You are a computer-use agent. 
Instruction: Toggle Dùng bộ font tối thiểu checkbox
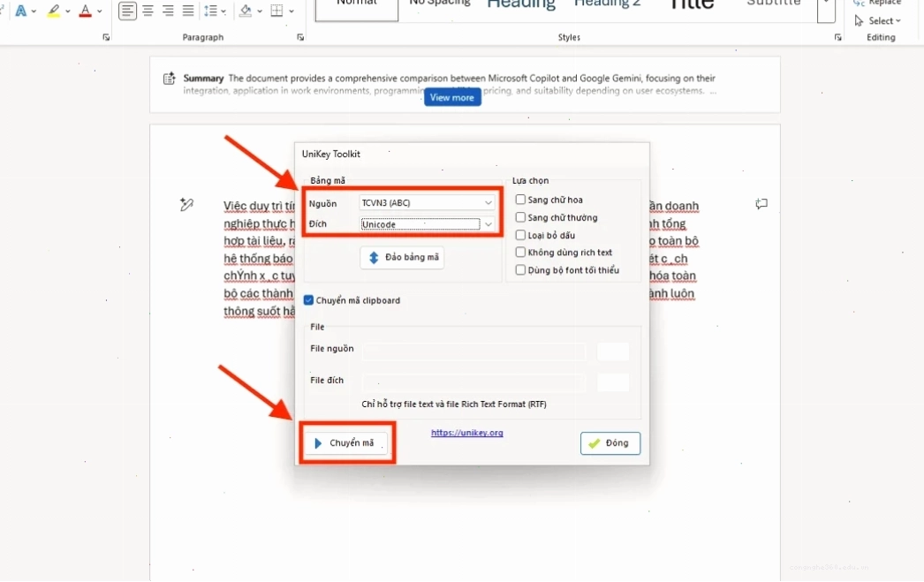pyautogui.click(x=520, y=269)
